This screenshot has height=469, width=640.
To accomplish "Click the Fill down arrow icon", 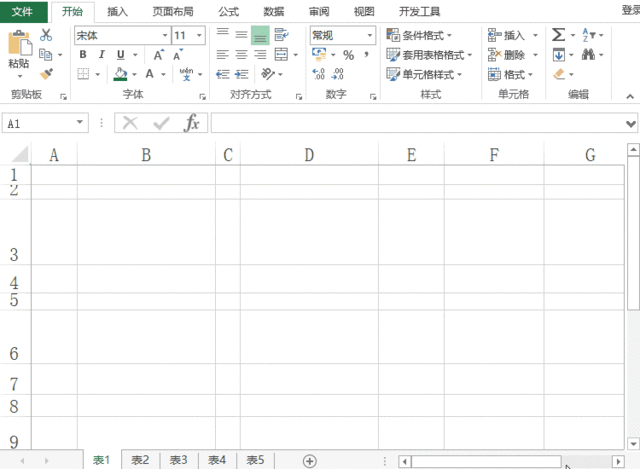I will click(559, 54).
